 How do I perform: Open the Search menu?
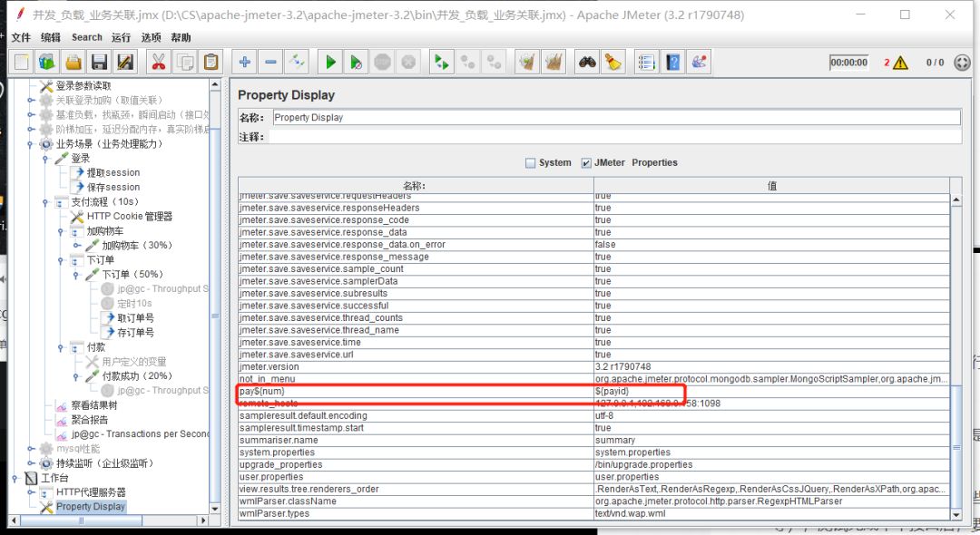click(87, 37)
